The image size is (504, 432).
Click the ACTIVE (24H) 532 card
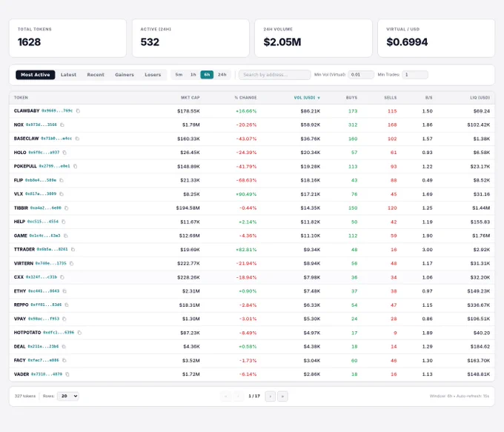(x=190, y=39)
